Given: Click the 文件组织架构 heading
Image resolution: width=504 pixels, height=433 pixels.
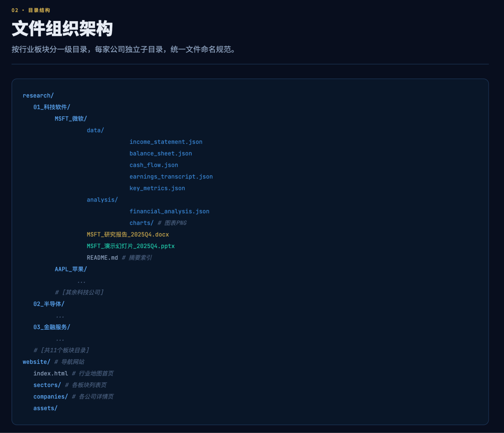Looking at the screenshot, I should pyautogui.click(x=62, y=29).
